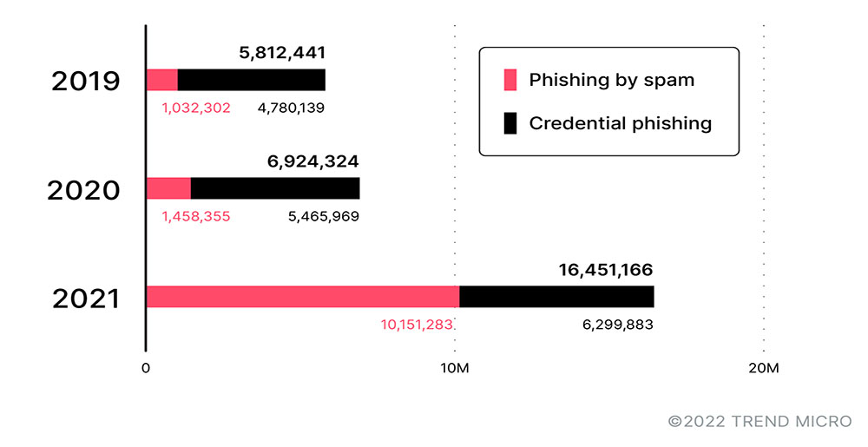Click the 20M axis tick label
Screen dimensions: 868x447
764,369
